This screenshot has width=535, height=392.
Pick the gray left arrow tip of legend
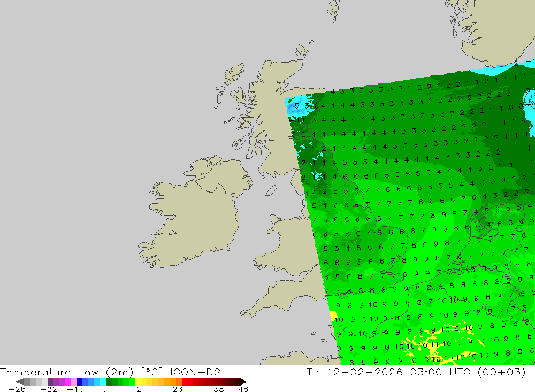click(19, 381)
